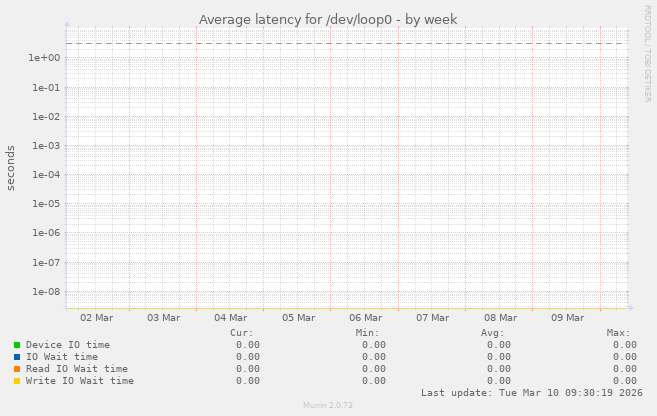This screenshot has height=416, width=657.
Task: Select the 'Read IO Wait time' legend label
Action: 77,369
